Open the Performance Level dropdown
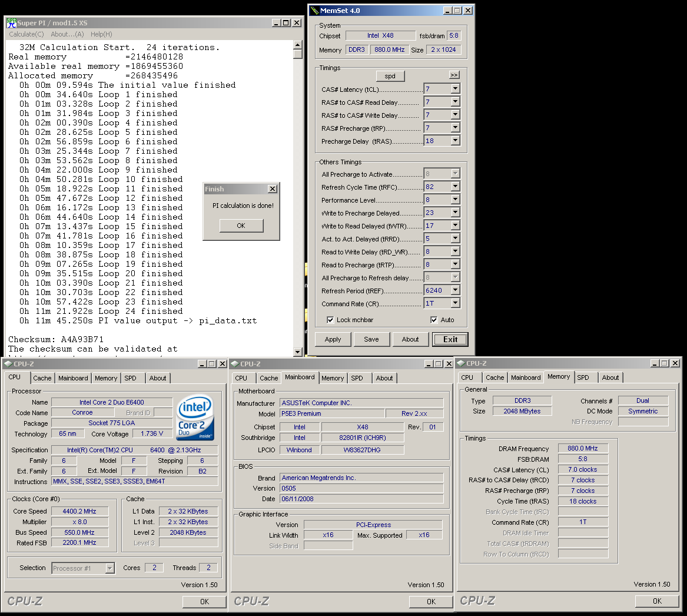 coord(455,200)
